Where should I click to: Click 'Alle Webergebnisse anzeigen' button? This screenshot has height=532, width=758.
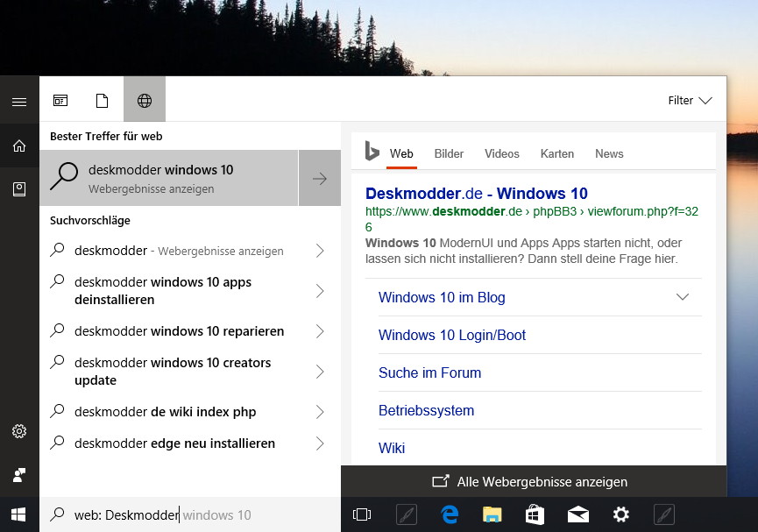pyautogui.click(x=534, y=482)
